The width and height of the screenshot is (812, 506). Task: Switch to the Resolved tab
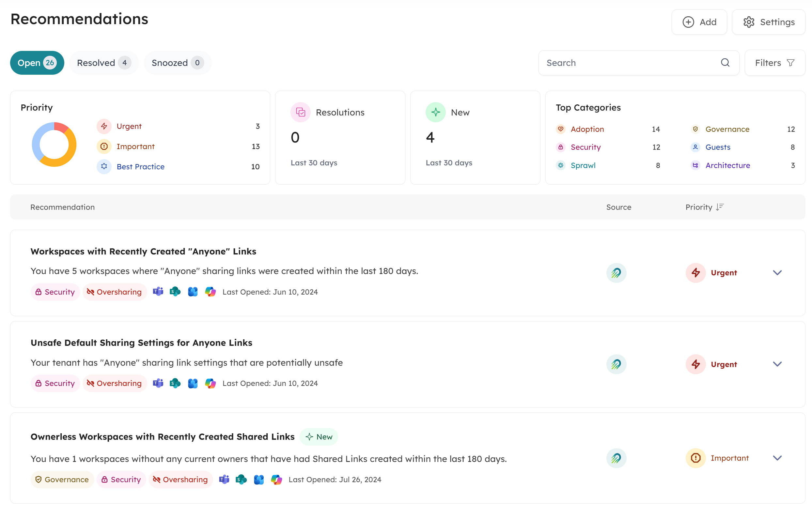coord(104,63)
